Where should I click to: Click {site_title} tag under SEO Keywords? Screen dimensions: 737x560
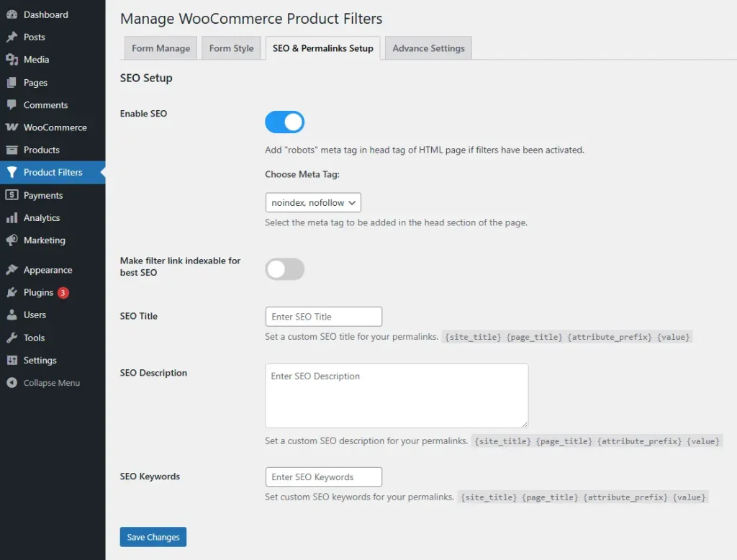click(489, 497)
